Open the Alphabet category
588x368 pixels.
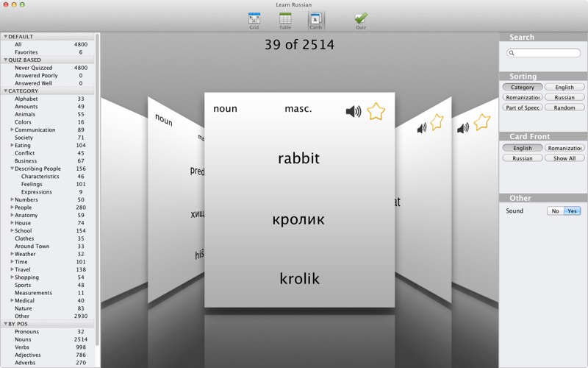tap(48, 99)
